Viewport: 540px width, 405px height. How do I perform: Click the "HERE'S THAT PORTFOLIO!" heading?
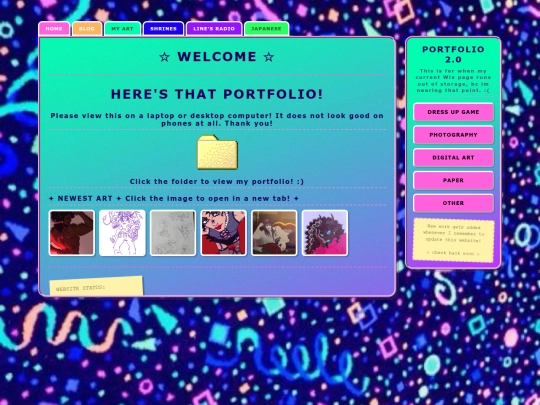pyautogui.click(x=217, y=94)
